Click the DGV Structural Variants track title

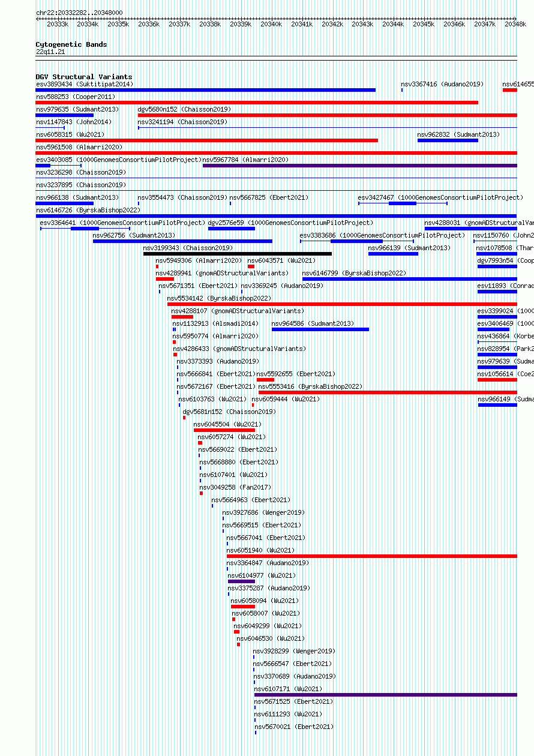click(84, 77)
